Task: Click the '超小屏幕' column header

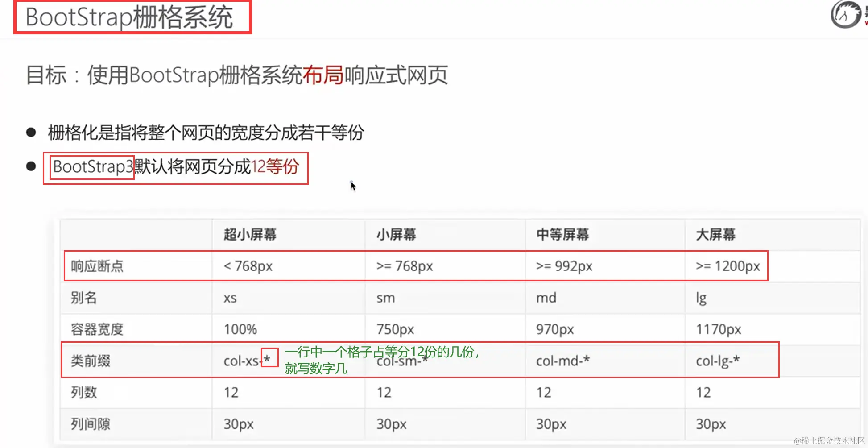Action: pyautogui.click(x=250, y=234)
